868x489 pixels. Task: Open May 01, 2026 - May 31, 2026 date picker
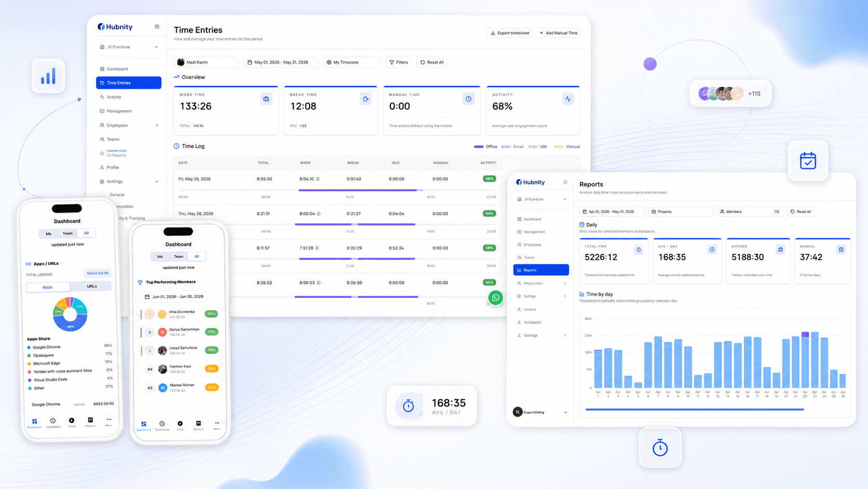(x=281, y=62)
